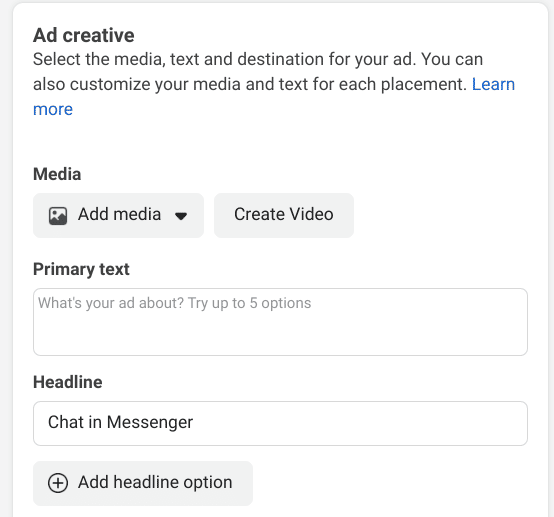This screenshot has width=554, height=517.
Task: Expand the Add media dropdown arrow
Action: [181, 216]
